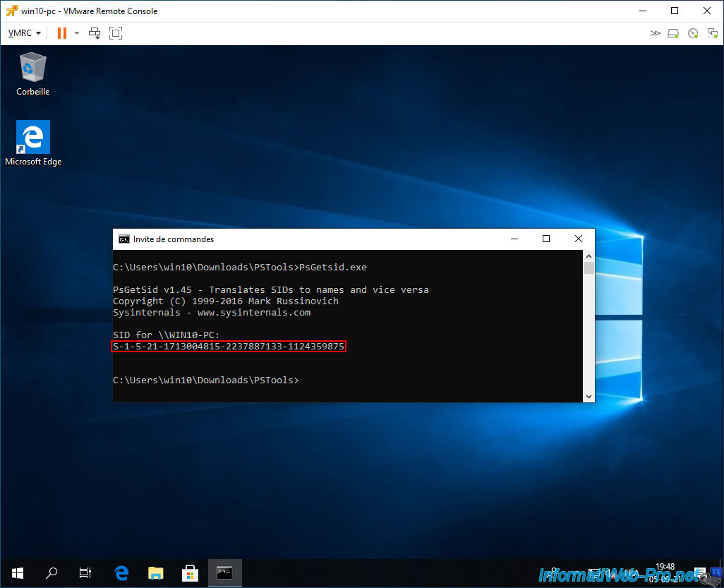Enter full screen mode in VMRC toolbar
Image resolution: width=724 pixels, height=588 pixels.
coord(116,33)
